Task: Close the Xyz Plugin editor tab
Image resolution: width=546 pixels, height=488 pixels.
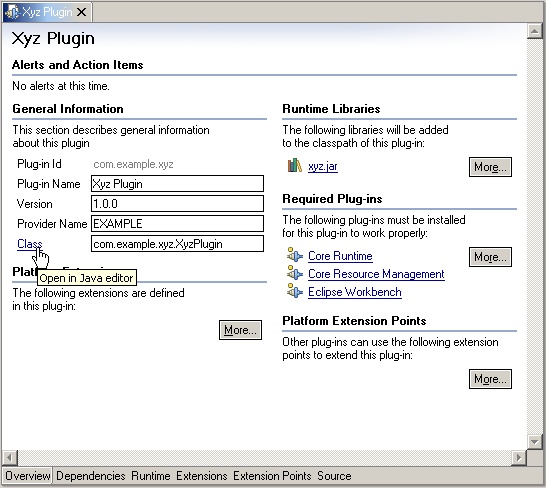Action: 81,12
